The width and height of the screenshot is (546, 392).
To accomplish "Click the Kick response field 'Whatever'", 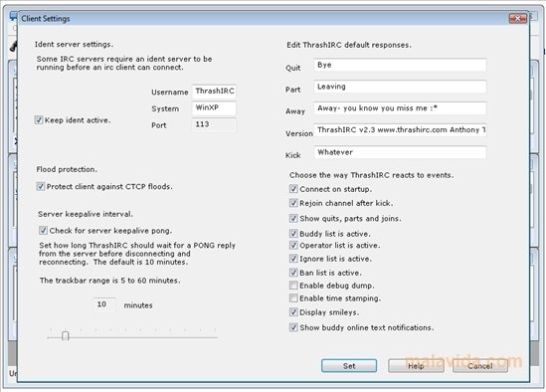I will [400, 152].
